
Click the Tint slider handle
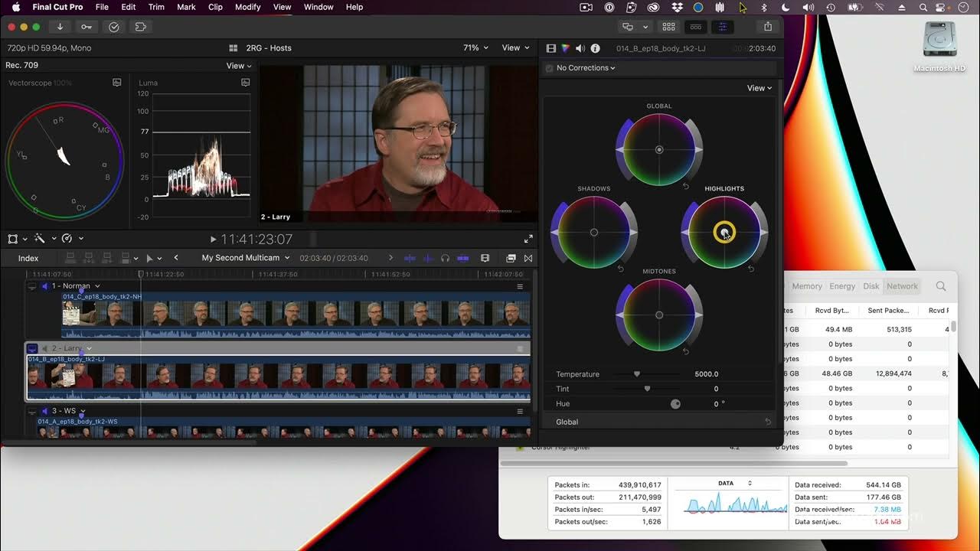coord(647,389)
